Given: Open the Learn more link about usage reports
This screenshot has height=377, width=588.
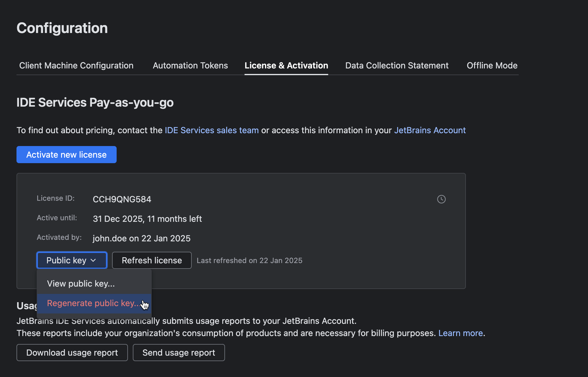Looking at the screenshot, I should point(460,333).
